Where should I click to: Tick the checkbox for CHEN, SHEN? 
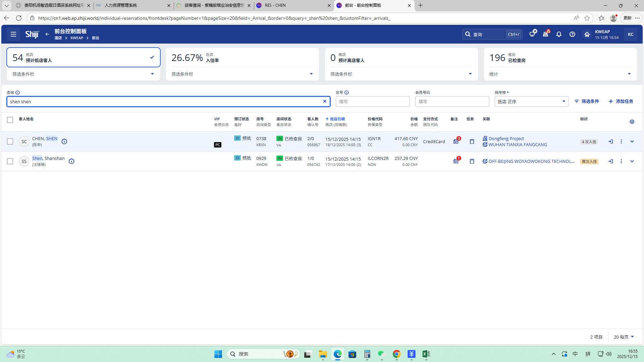[10, 141]
